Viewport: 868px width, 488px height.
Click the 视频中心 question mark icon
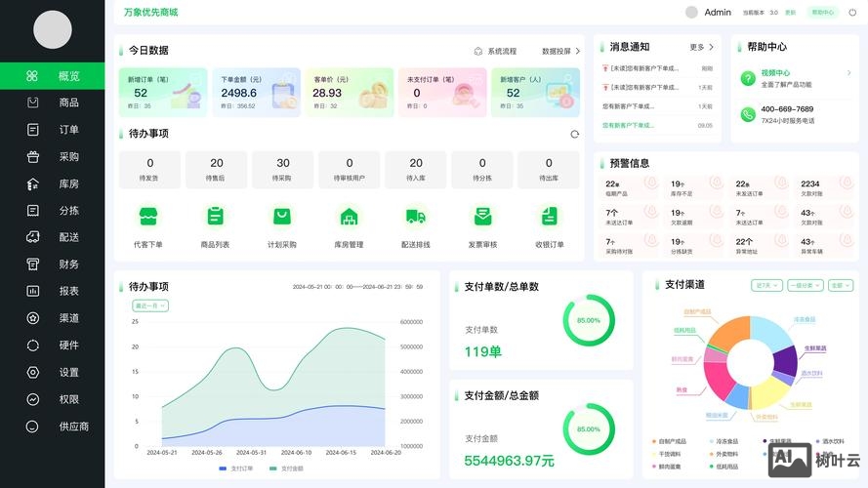click(748, 78)
